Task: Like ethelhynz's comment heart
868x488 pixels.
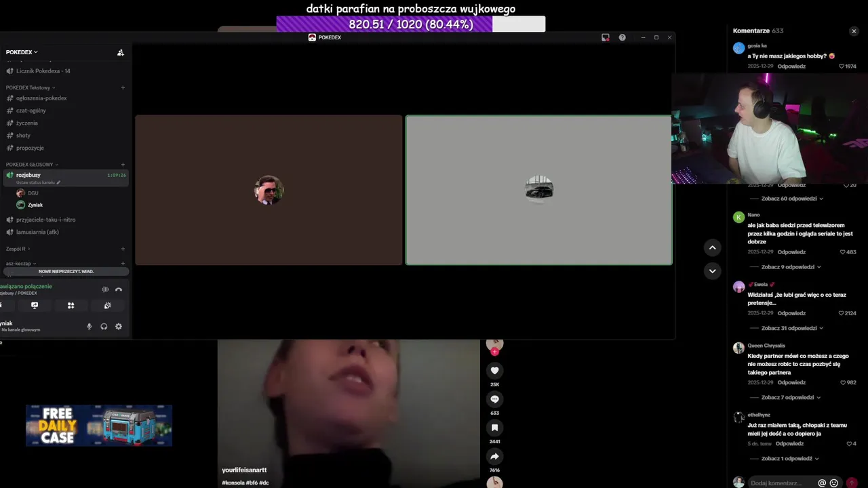Action: pyautogui.click(x=849, y=444)
